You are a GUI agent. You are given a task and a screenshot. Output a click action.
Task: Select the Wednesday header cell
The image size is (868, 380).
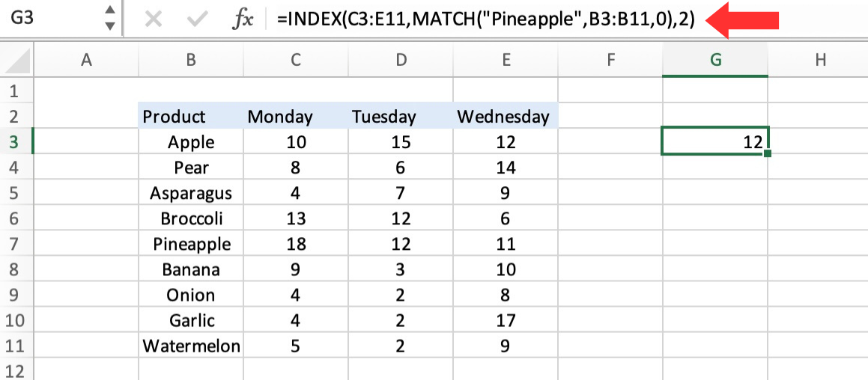point(506,117)
